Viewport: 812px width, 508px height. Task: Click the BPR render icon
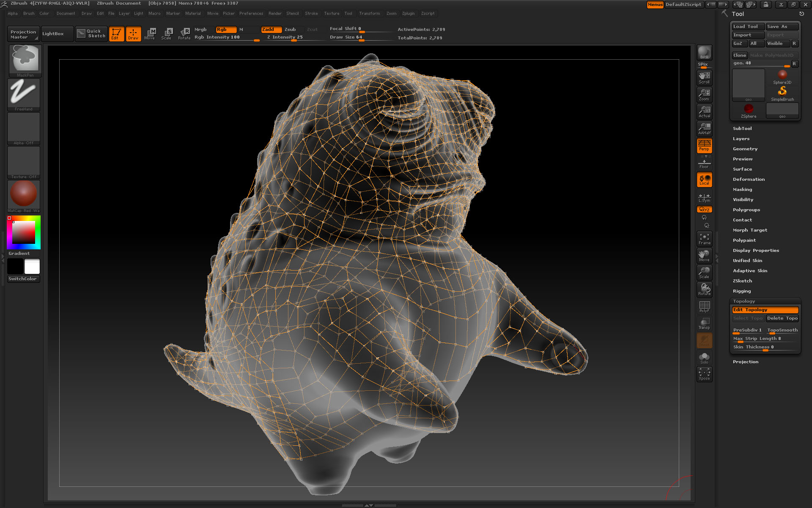click(x=704, y=52)
